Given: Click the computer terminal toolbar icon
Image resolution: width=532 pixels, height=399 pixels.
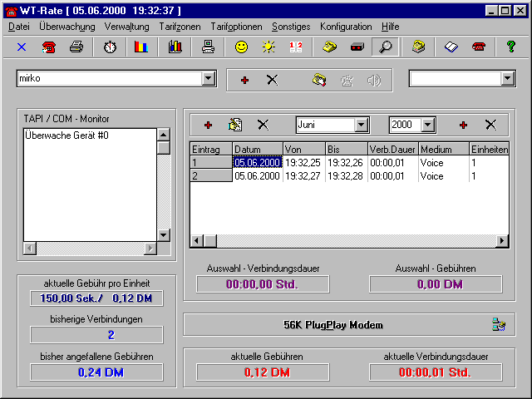Looking at the screenshot, I should [208, 47].
